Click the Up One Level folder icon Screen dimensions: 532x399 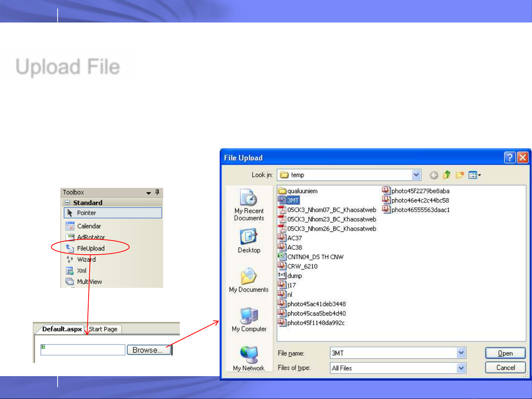coord(447,175)
